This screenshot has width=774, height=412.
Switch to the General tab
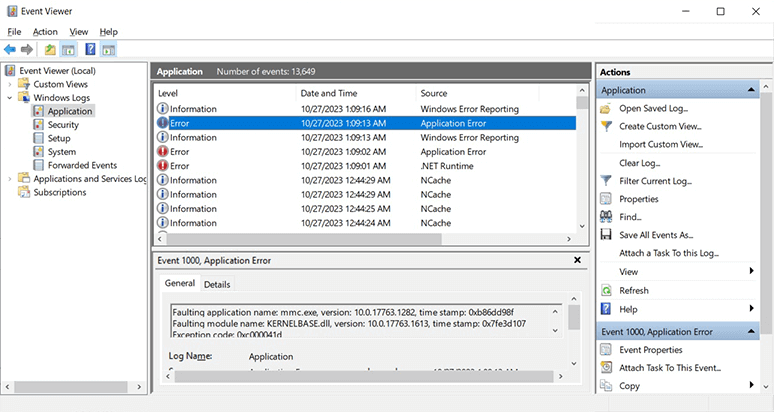pos(180,283)
